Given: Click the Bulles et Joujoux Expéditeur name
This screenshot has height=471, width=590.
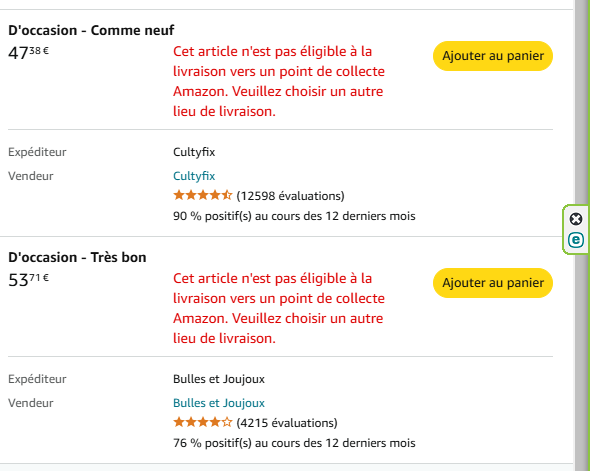Looking at the screenshot, I should 219,379.
